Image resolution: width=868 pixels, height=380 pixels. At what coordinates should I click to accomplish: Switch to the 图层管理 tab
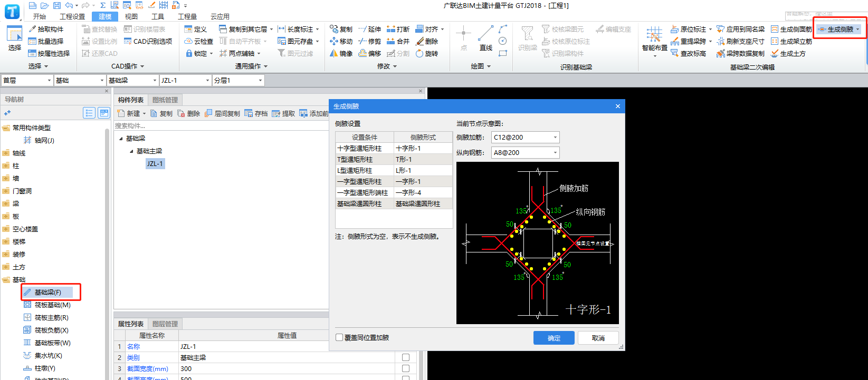pyautogui.click(x=165, y=324)
